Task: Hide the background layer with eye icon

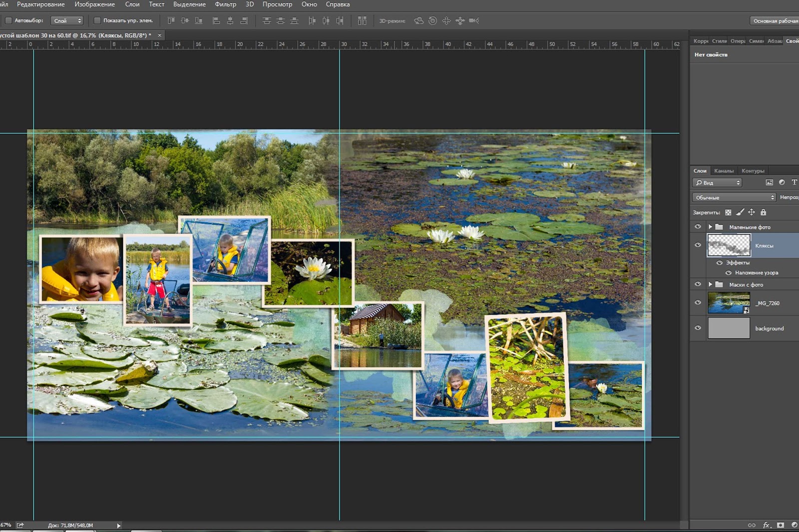Action: click(698, 328)
